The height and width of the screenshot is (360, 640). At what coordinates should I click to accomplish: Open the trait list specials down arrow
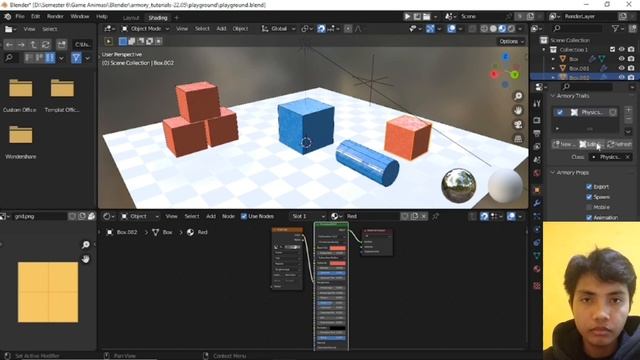point(628,131)
